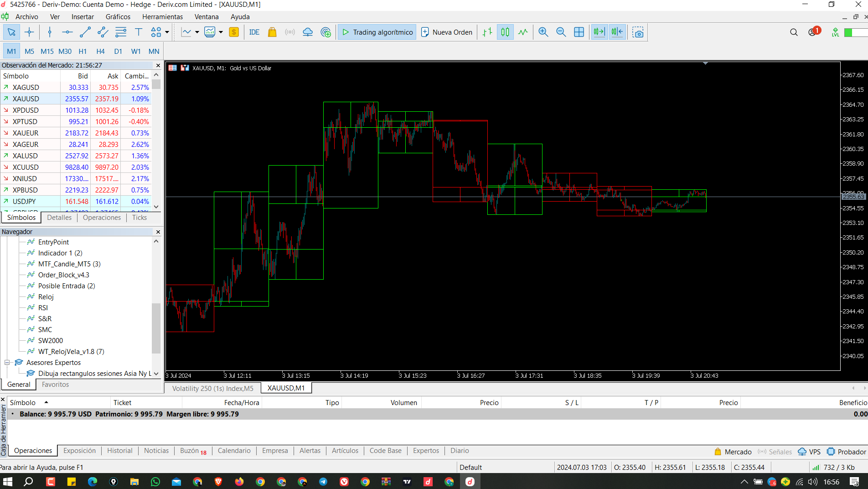This screenshot has width=868, height=489.
Task: Activate the crosshair tool
Action: click(29, 32)
